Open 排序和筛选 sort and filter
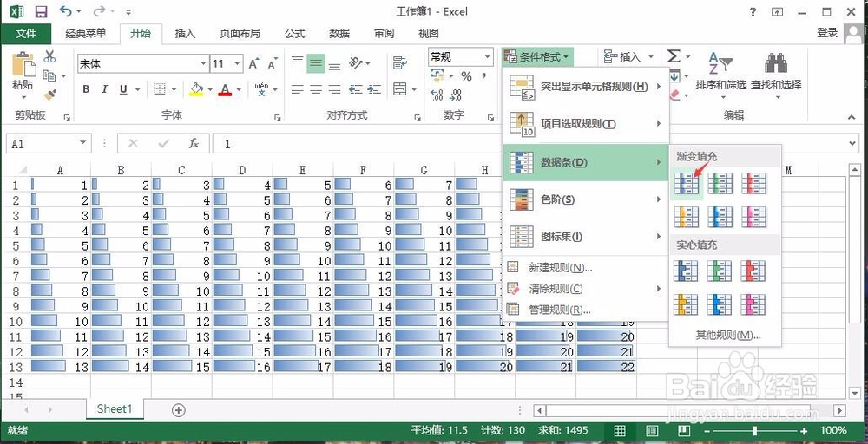868x444 pixels. [721, 76]
